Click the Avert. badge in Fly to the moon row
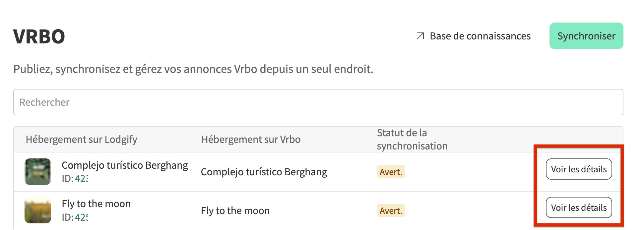Screen dimensions: 644x230 tap(391, 211)
